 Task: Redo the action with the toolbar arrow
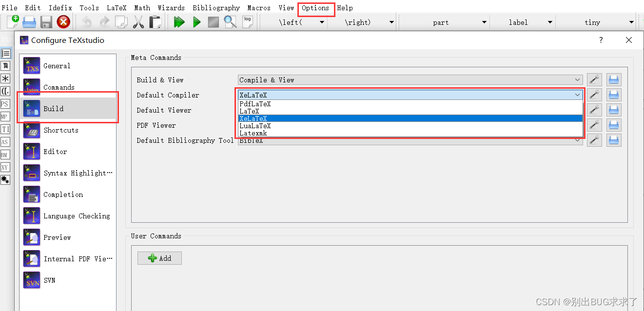click(104, 21)
